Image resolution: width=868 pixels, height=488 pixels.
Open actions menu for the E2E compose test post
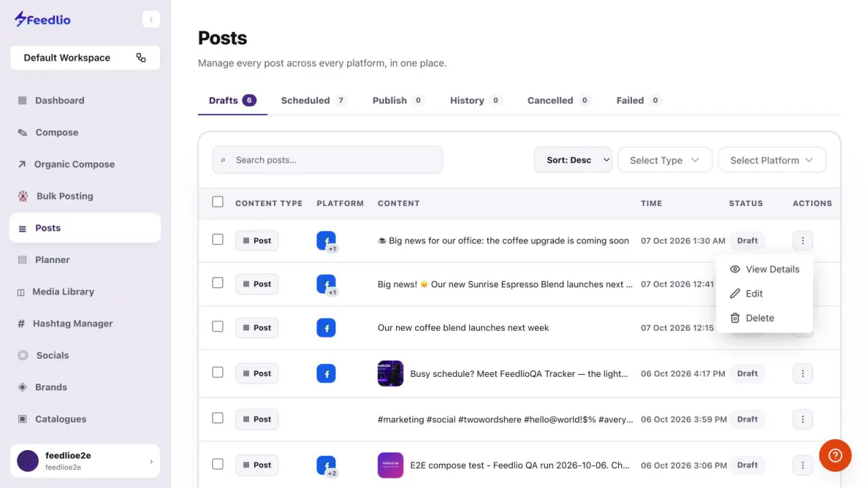803,465
